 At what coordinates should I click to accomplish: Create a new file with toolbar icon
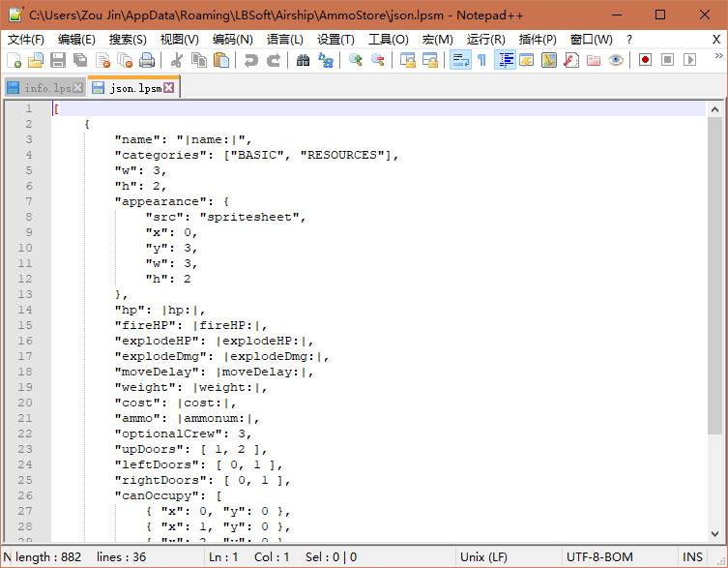tap(14, 60)
